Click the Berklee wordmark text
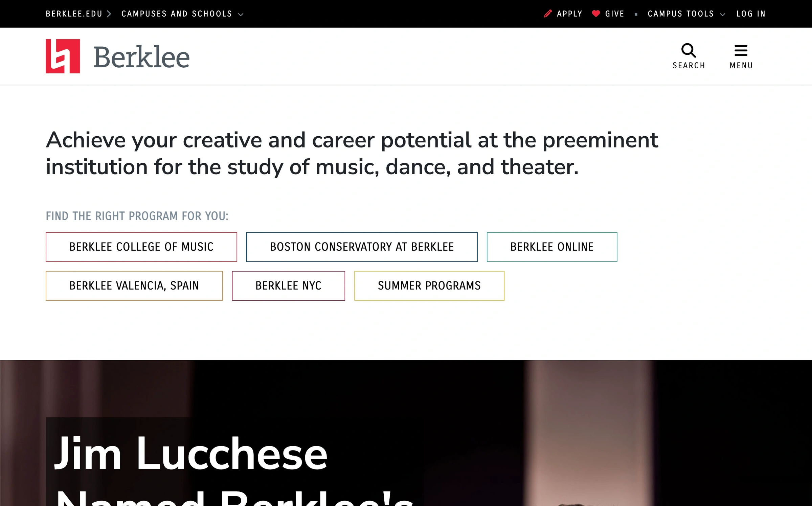812x506 pixels. pos(141,57)
